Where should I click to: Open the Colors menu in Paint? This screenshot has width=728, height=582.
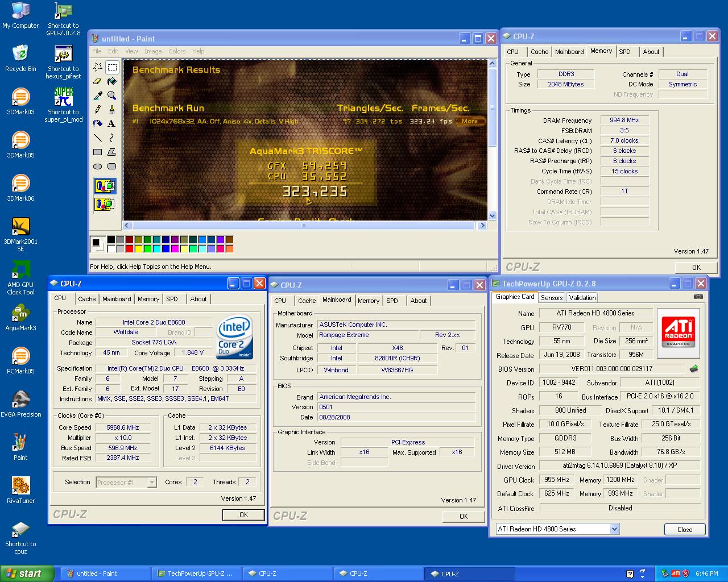[177, 51]
